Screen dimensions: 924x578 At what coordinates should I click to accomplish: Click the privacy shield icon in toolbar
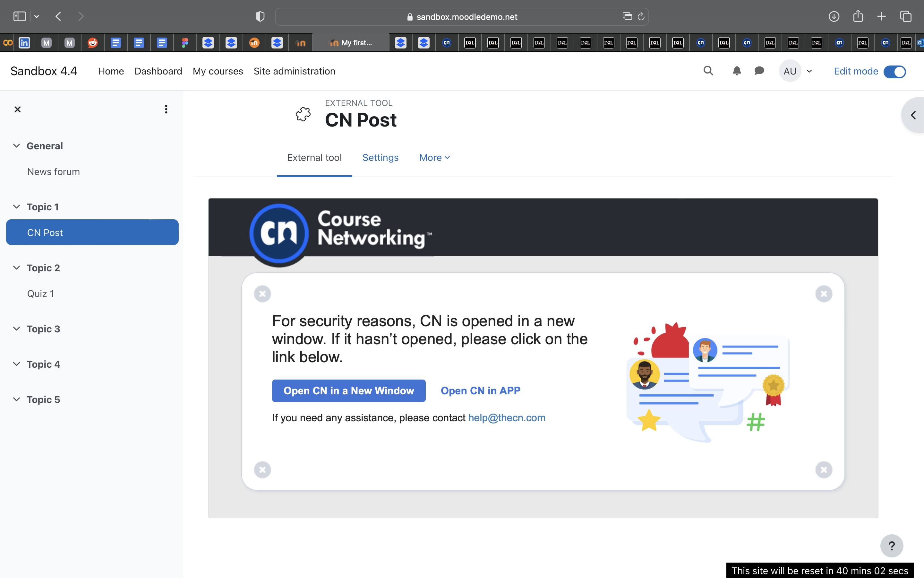pyautogui.click(x=260, y=16)
